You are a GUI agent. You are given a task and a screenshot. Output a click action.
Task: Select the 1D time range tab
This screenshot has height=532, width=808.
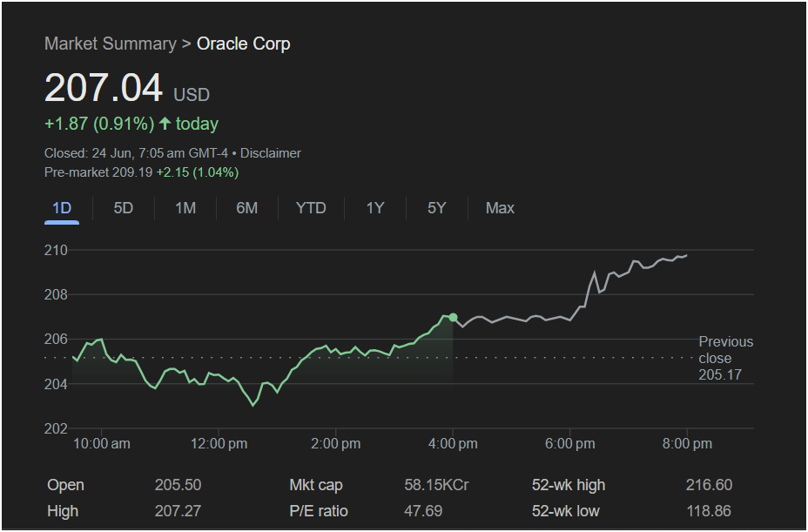click(x=62, y=208)
